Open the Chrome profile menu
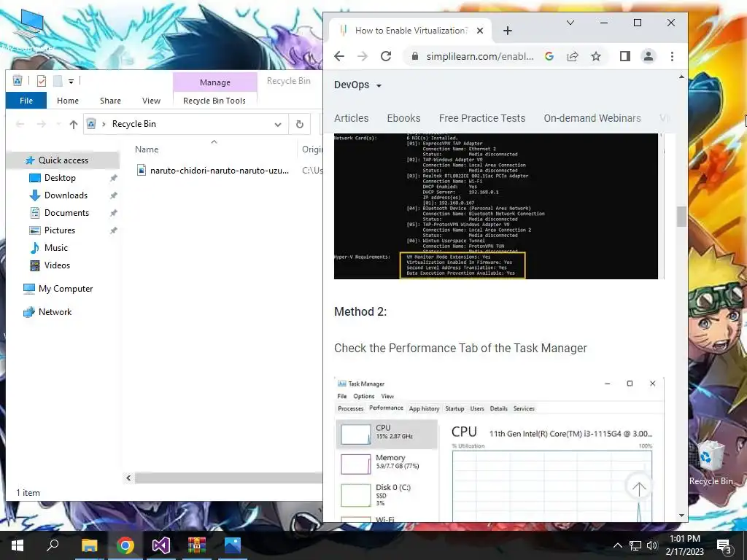Screen dimensions: 747x560 (x=649, y=56)
